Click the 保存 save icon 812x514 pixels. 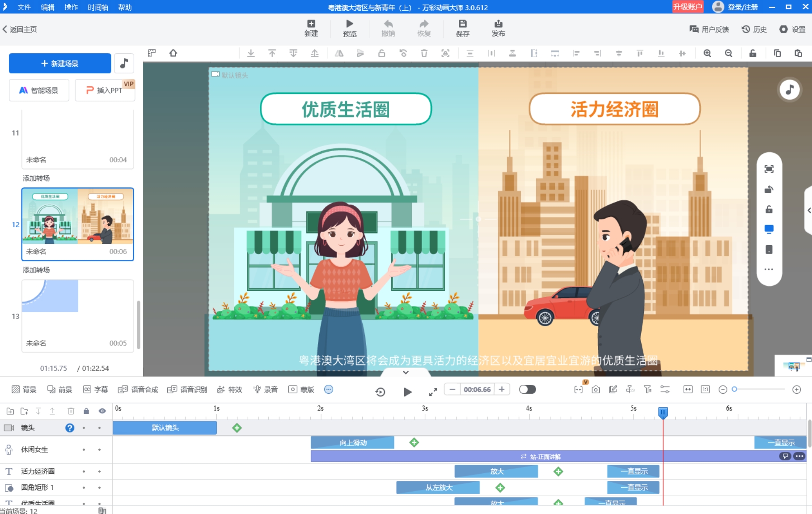click(x=462, y=28)
